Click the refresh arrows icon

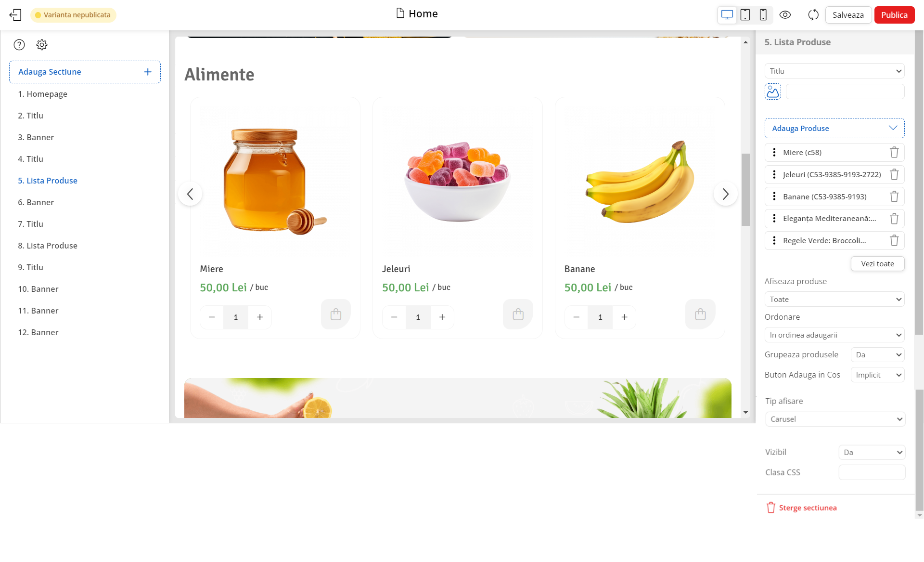point(813,15)
